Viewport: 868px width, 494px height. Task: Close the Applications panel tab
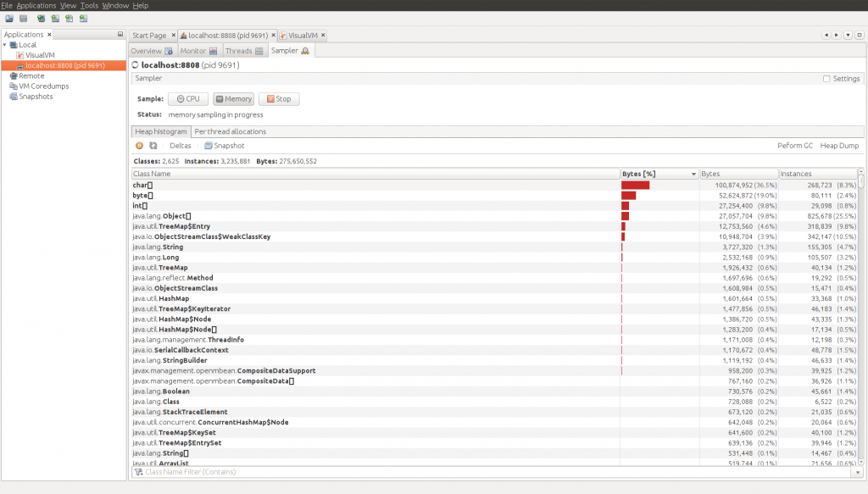(49, 34)
